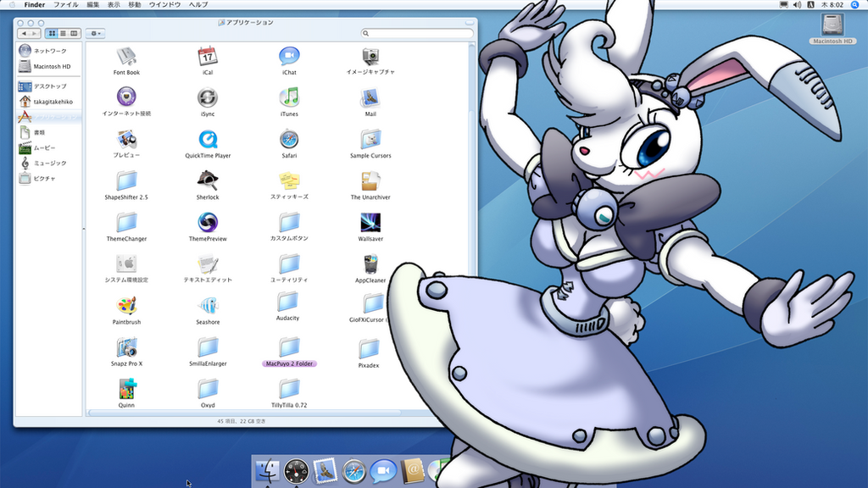Select the TillyTilla 0.72 folder

pyautogui.click(x=289, y=389)
